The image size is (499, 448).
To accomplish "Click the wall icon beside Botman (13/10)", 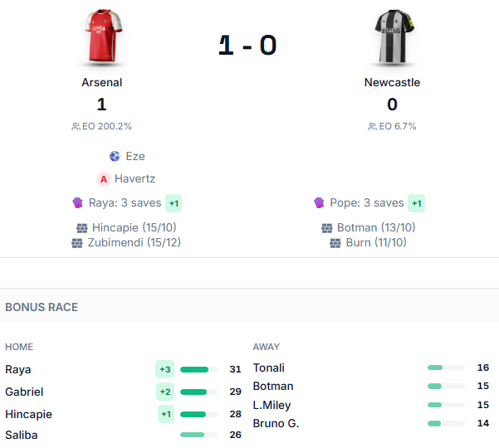I will (x=327, y=227).
